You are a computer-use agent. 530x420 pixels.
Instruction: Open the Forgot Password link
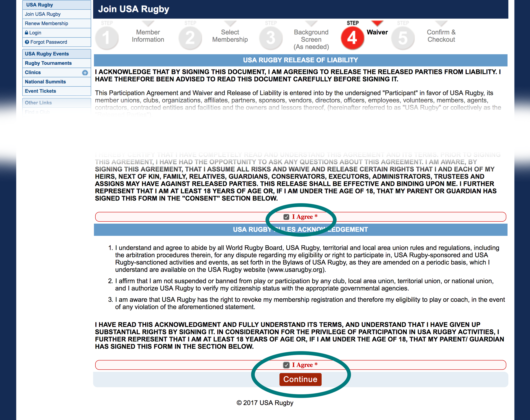[x=57, y=42]
